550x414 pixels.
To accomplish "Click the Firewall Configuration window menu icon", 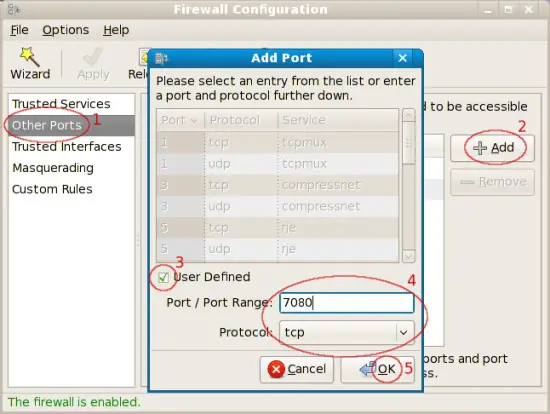I will coord(13,9).
